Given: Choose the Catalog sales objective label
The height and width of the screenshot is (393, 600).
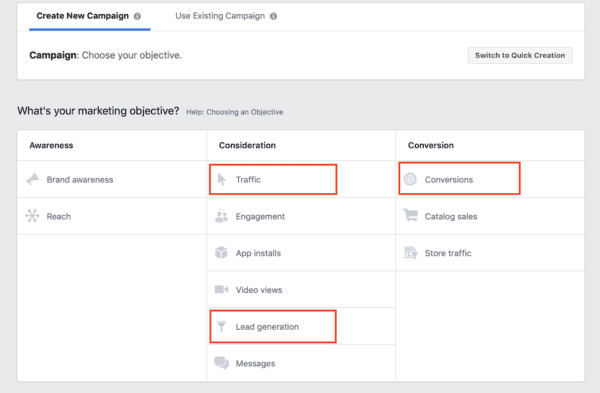Looking at the screenshot, I should click(x=451, y=217).
